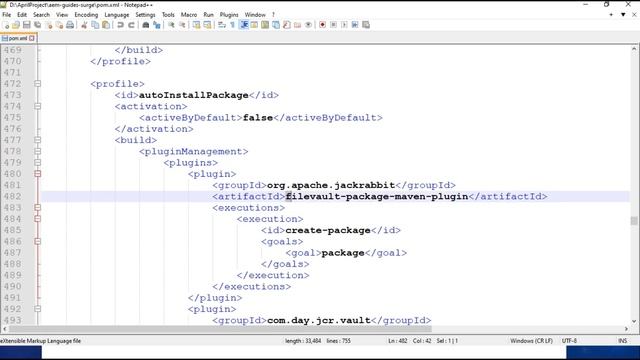The image size is (640, 360).
Task: Toggle Word Wrap in the toolbar
Action: 222,25
